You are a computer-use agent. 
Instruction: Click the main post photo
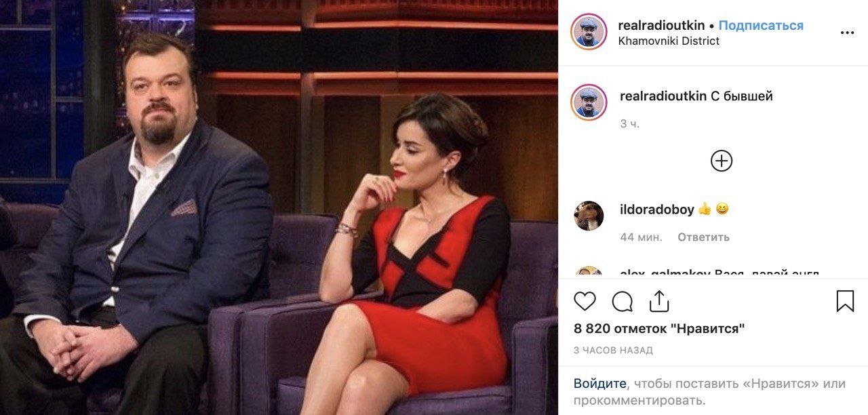pyautogui.click(x=279, y=207)
